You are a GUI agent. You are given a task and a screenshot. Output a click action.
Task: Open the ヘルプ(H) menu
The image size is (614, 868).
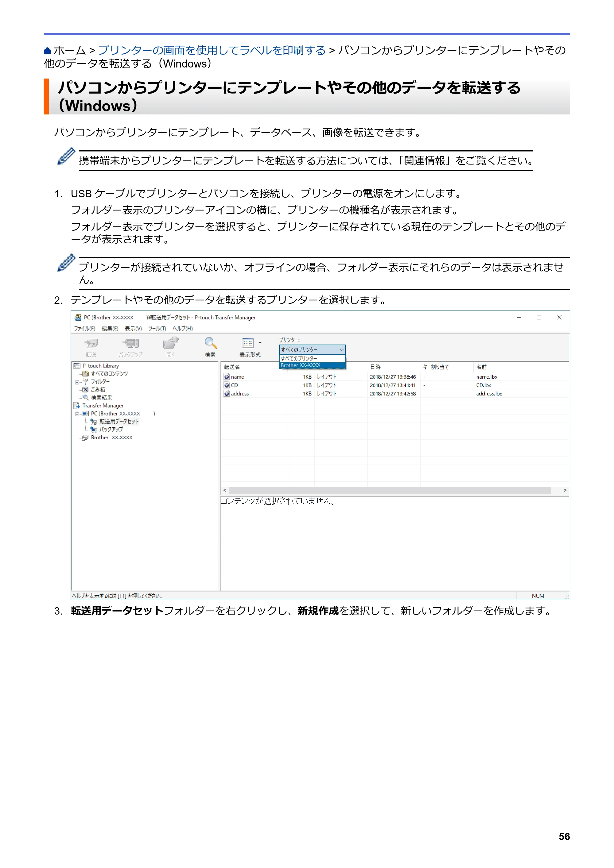(x=182, y=329)
